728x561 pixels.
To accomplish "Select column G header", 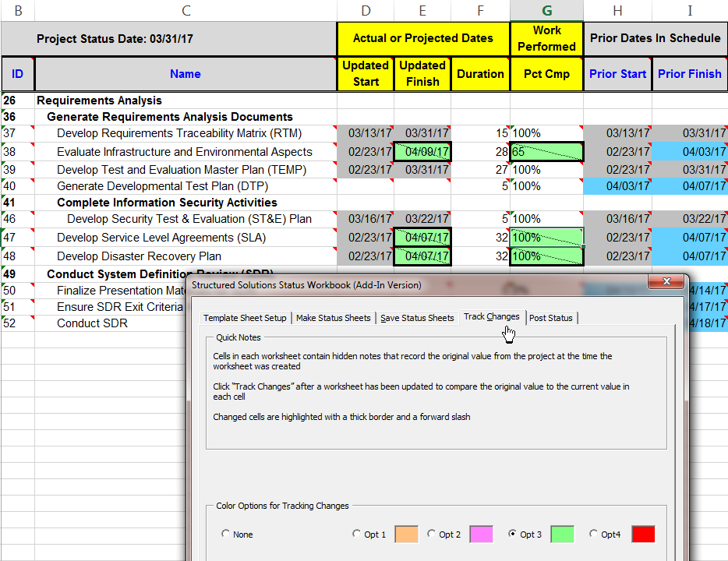I will click(547, 10).
